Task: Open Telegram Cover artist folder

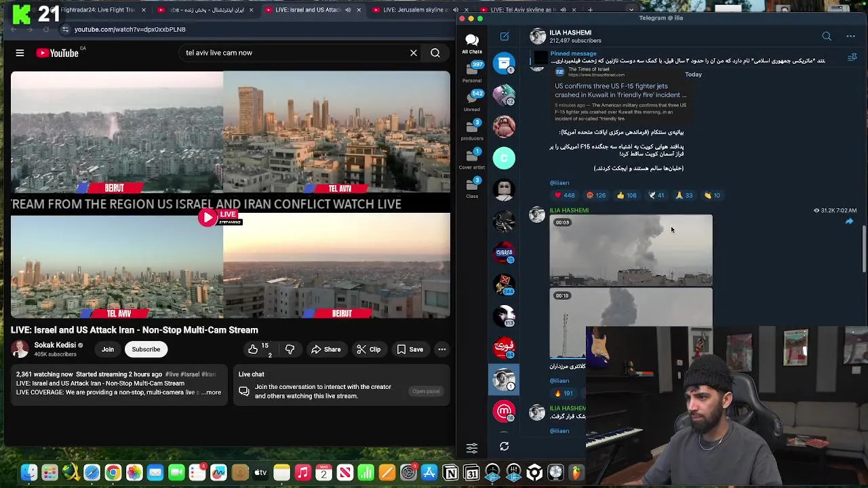Action: coord(472,159)
